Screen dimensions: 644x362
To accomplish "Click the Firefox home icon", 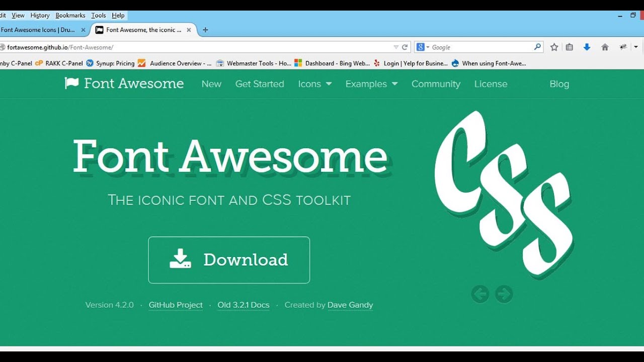I will coord(605,47).
